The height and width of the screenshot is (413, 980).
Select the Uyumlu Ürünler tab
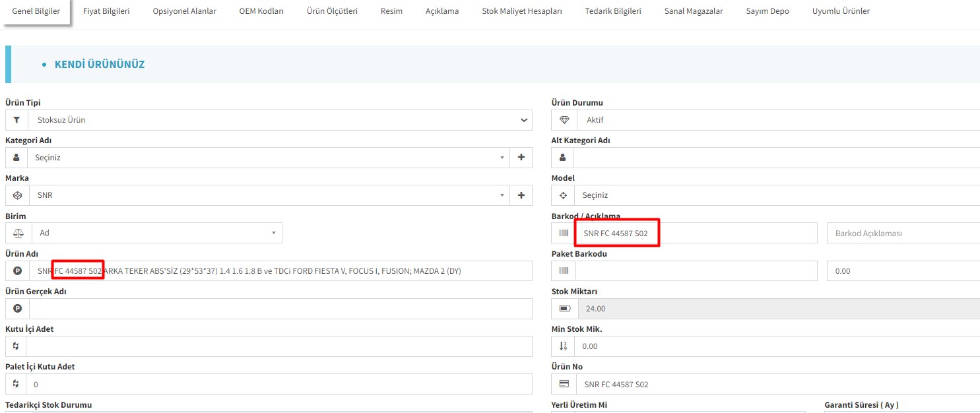pyautogui.click(x=840, y=11)
